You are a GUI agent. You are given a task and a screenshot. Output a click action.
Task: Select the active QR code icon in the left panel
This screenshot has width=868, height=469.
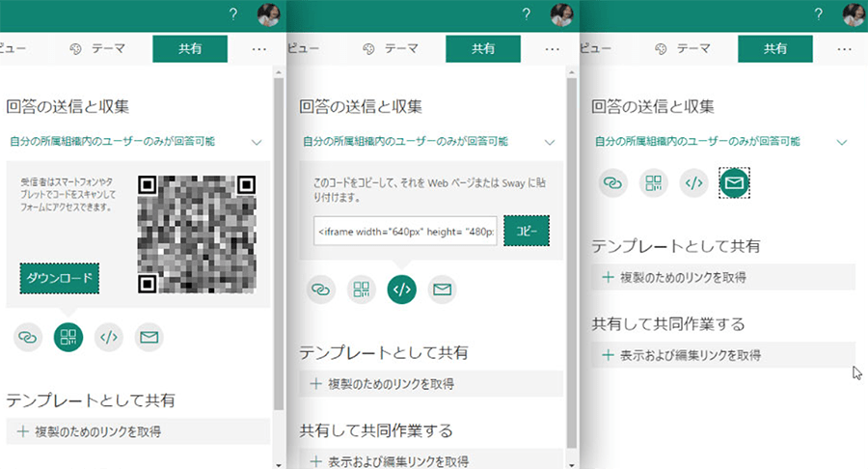pos(68,337)
